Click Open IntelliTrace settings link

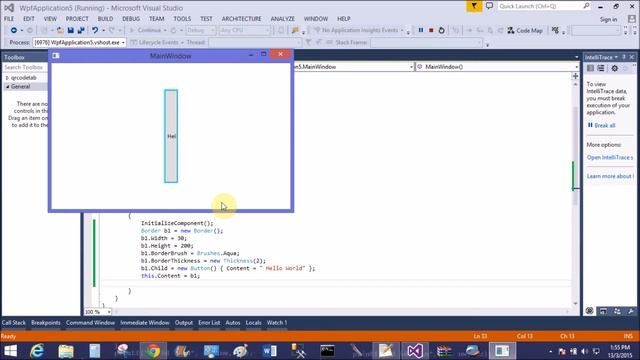(610, 158)
